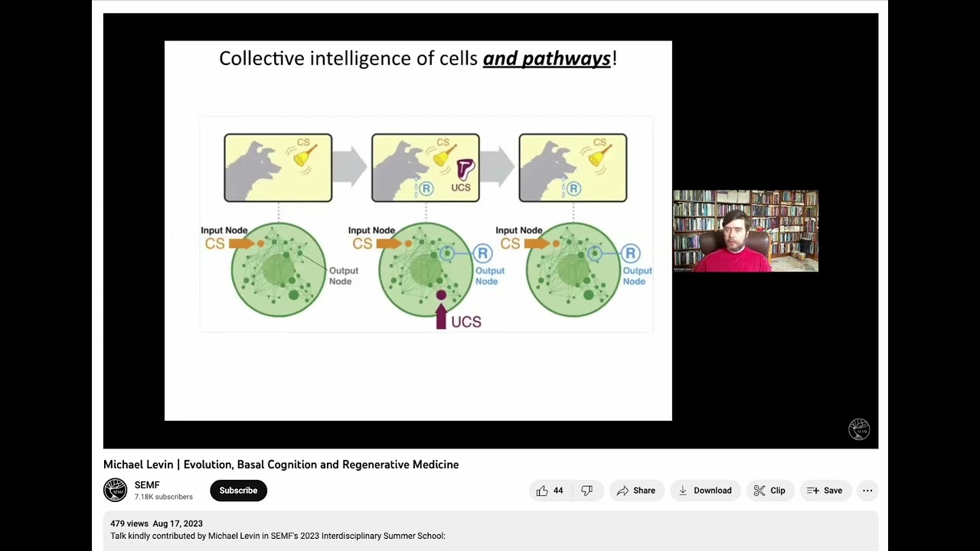Dislike the video with thumbs down
The image size is (980, 551).
pyautogui.click(x=587, y=491)
